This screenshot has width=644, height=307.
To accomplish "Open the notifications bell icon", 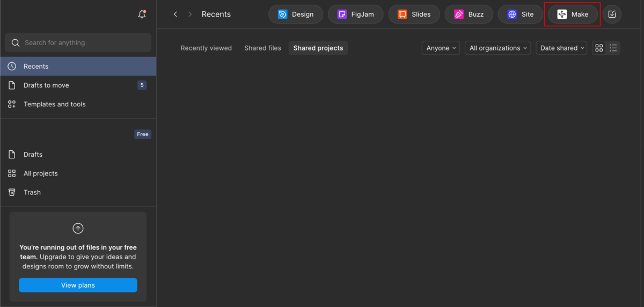I will 142,14.
